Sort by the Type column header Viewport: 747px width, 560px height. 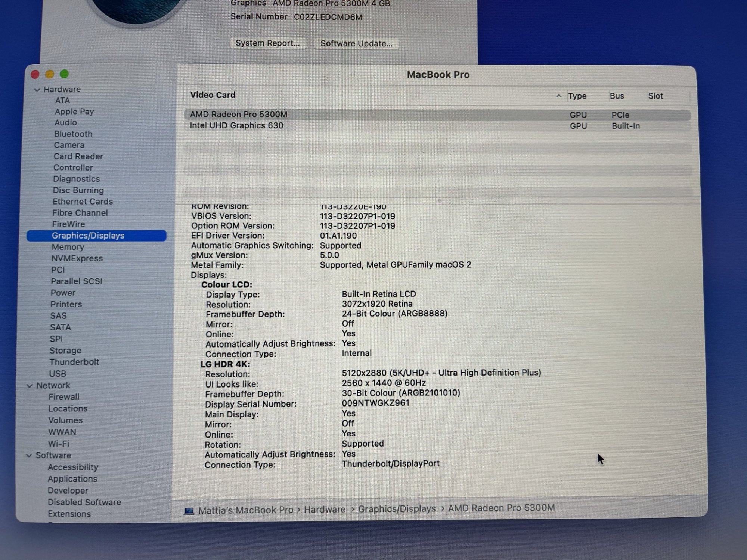pyautogui.click(x=577, y=96)
